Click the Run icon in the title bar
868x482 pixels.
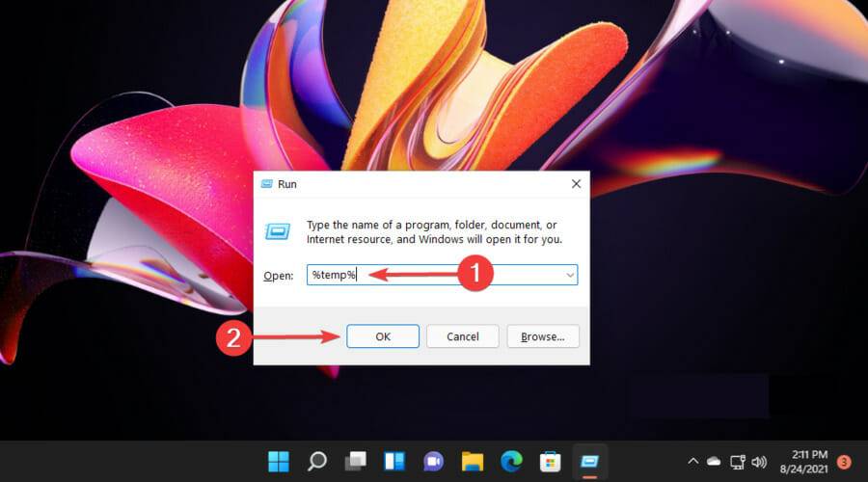267,184
